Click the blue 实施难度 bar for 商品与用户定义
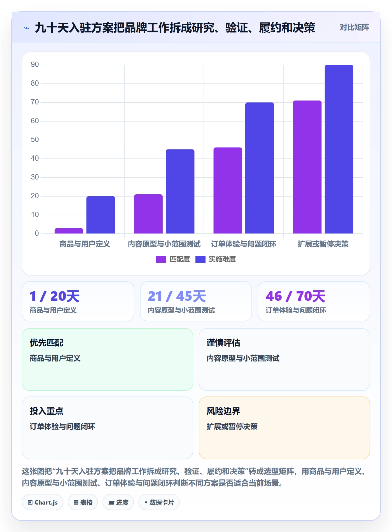 [101, 215]
